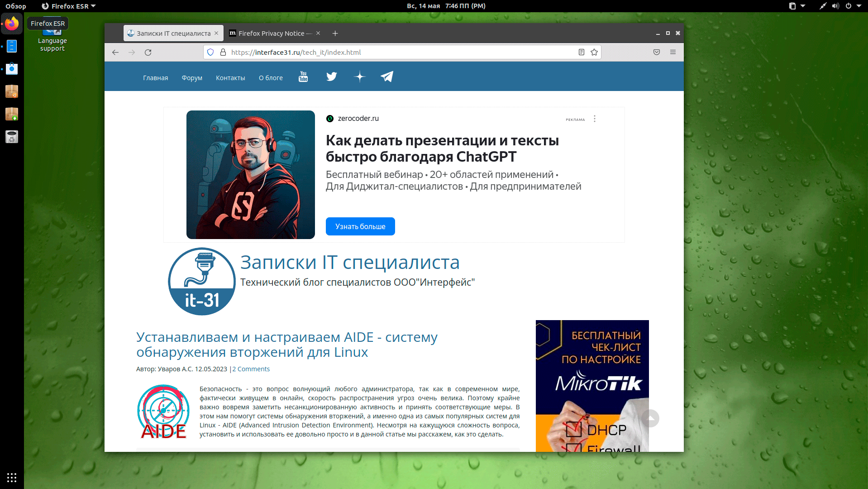Reload the current page
Viewport: 868px width, 489px height.
click(x=148, y=53)
